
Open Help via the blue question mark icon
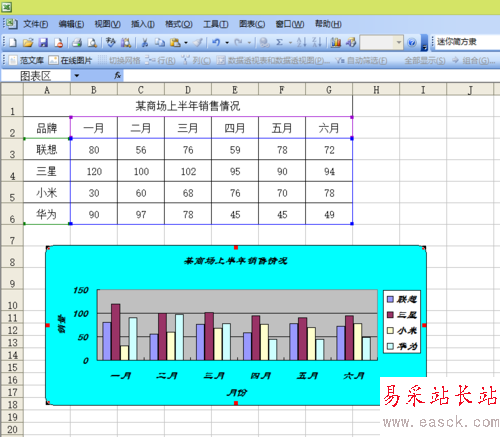pyautogui.click(x=412, y=42)
